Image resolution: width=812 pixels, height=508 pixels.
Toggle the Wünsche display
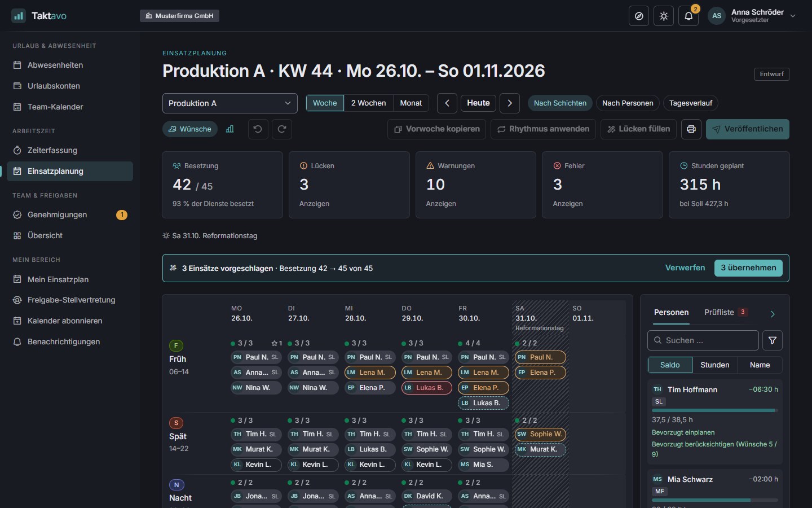pos(190,129)
